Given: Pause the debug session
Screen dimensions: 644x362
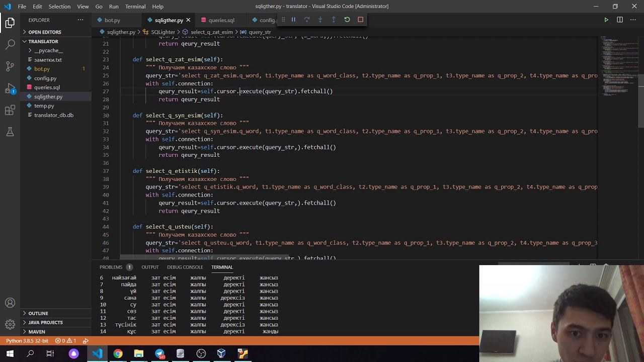Looking at the screenshot, I should click(x=293, y=20).
